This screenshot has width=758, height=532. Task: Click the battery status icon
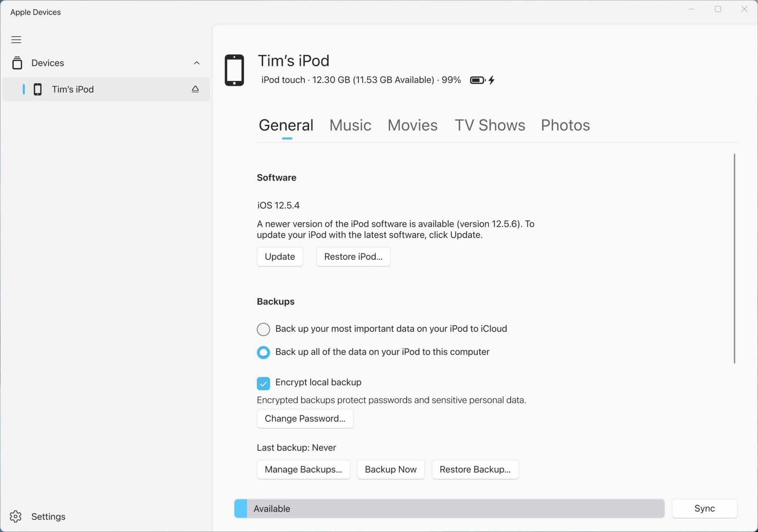pyautogui.click(x=477, y=80)
